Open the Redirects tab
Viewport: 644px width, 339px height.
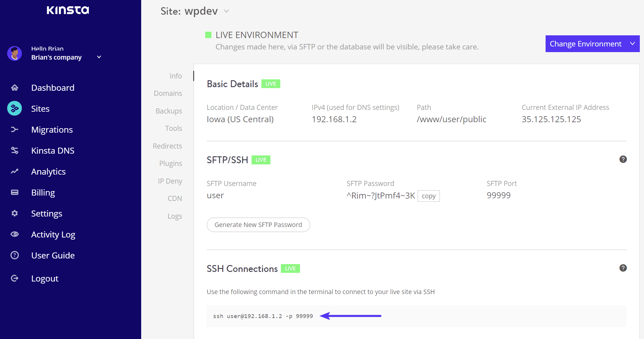(167, 146)
